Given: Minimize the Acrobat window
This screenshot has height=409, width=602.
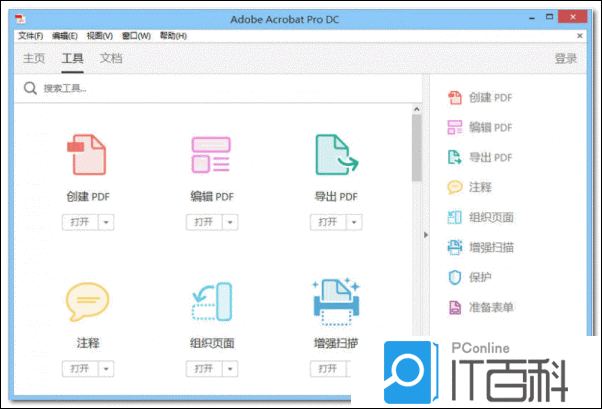Looking at the screenshot, I should 532,18.
